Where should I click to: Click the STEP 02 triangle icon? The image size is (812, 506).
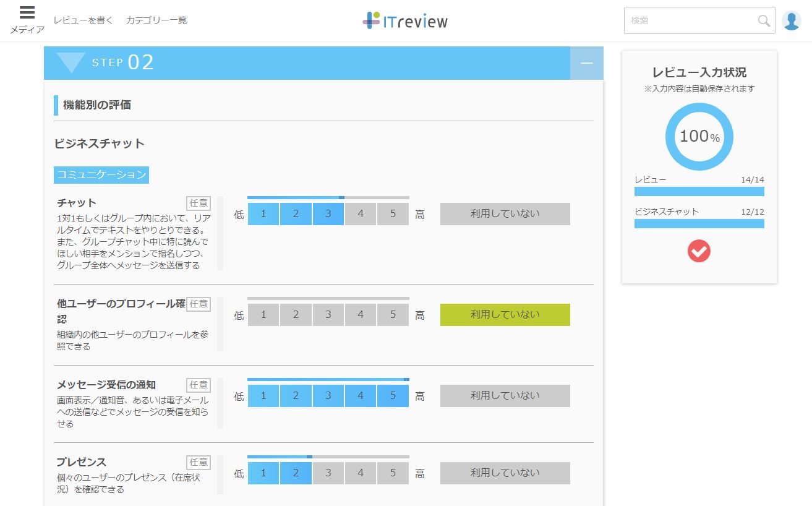(71, 62)
